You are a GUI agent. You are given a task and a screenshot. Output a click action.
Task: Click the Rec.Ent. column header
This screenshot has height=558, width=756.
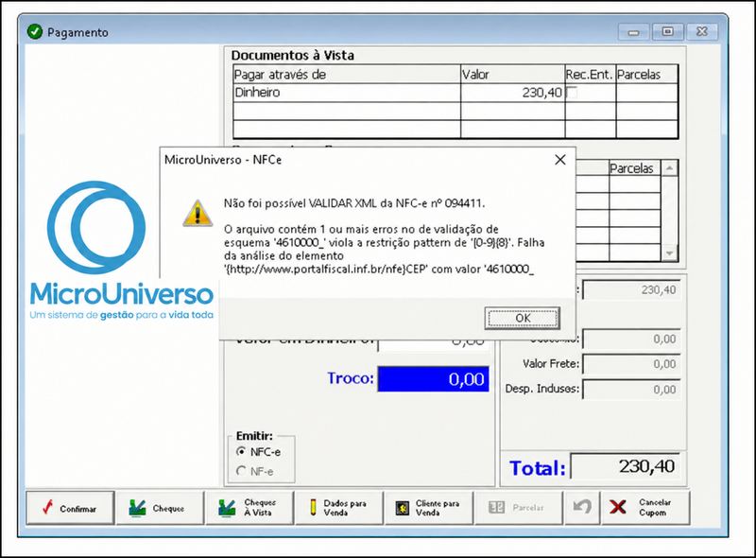click(x=590, y=75)
